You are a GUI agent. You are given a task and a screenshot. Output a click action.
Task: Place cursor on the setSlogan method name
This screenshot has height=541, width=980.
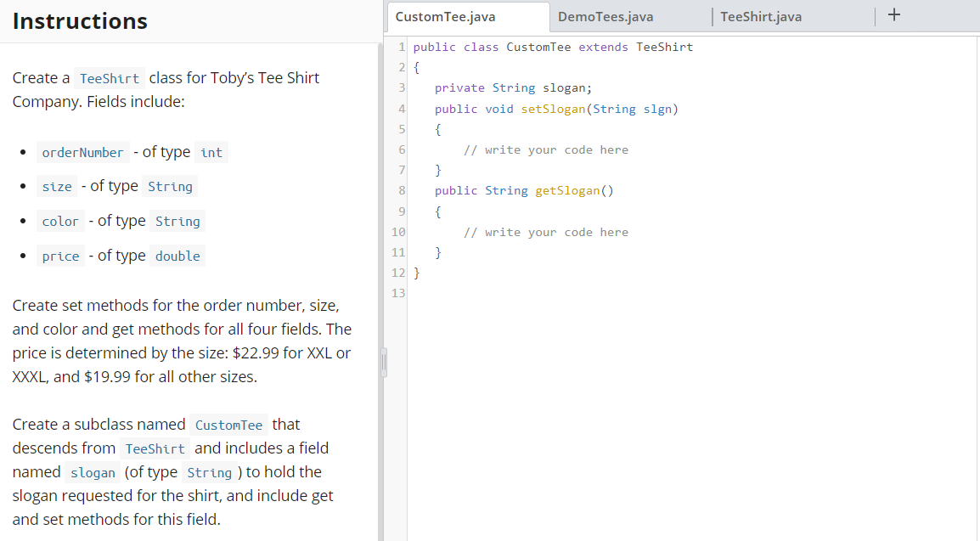[553, 109]
